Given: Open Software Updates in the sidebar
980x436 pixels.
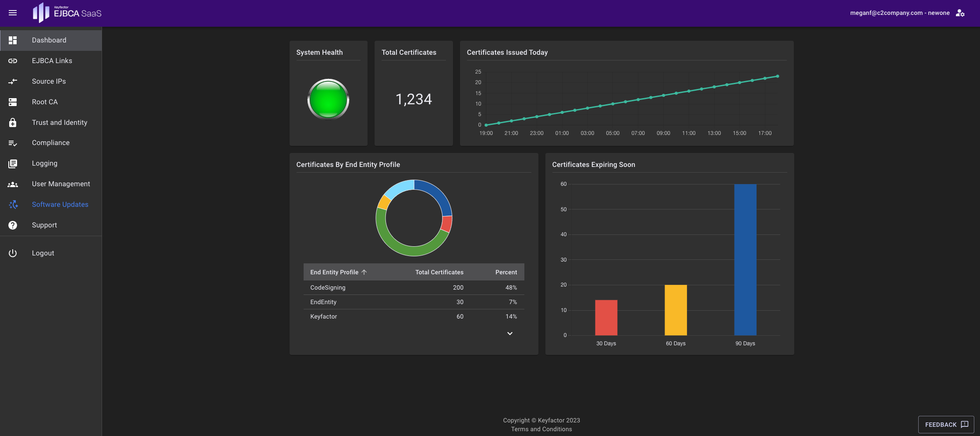Looking at the screenshot, I should coord(60,205).
